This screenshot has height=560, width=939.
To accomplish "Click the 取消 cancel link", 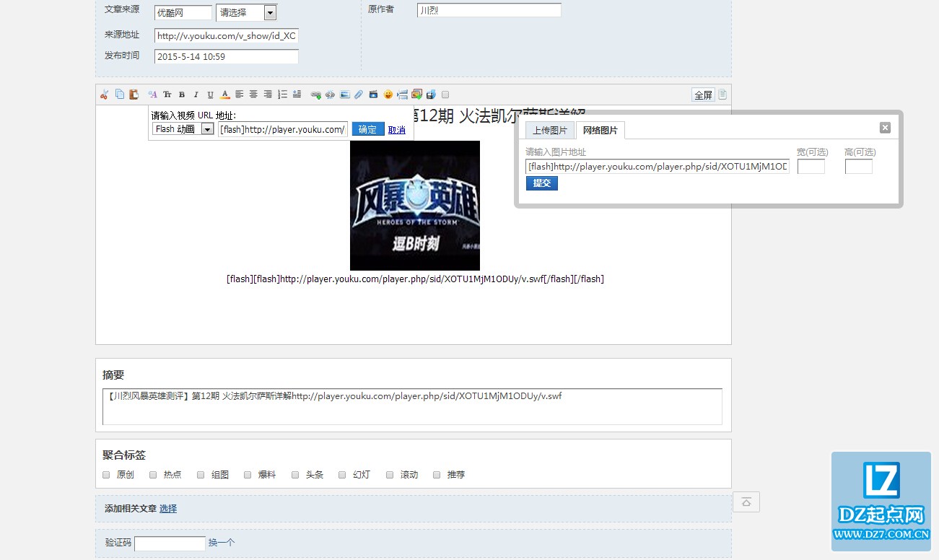I will coord(397,130).
